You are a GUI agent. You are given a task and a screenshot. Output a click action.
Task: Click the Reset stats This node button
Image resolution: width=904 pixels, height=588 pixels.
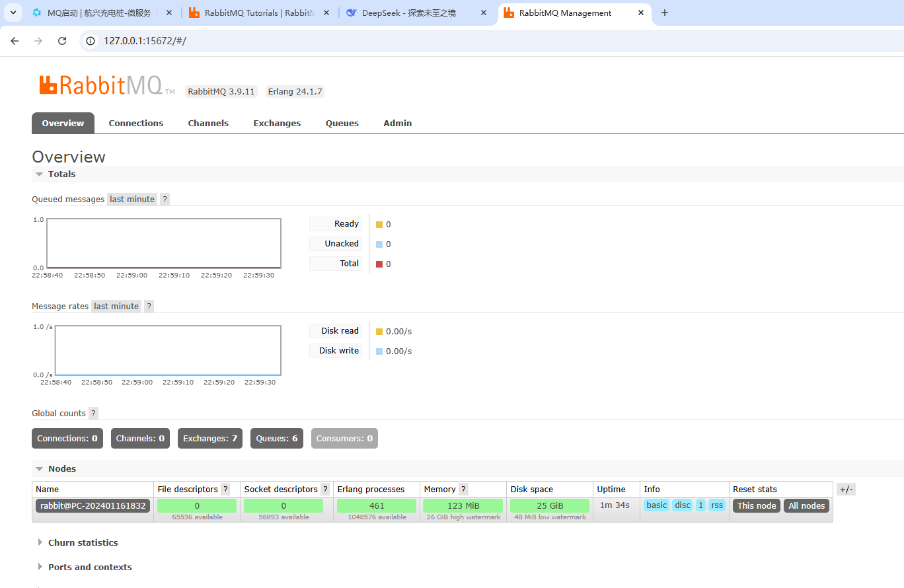[757, 506]
